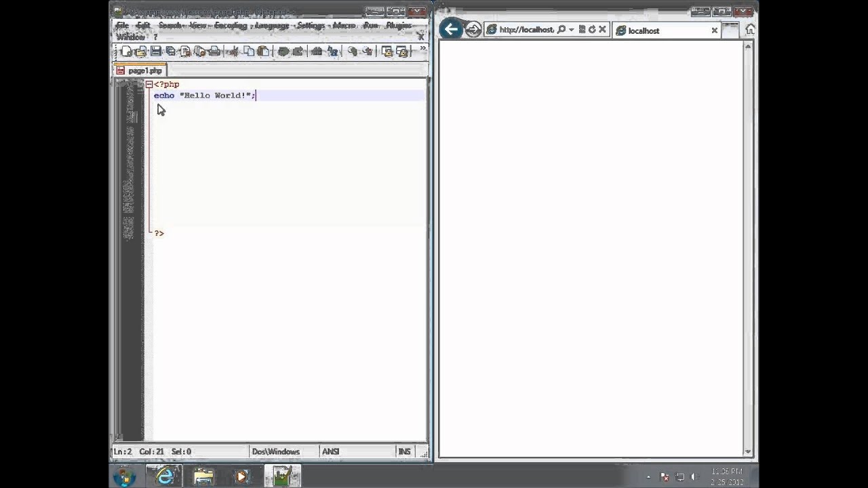Screen dimensions: 868x488
Task: Click the compatibility view icon in address bar
Action: tap(582, 30)
